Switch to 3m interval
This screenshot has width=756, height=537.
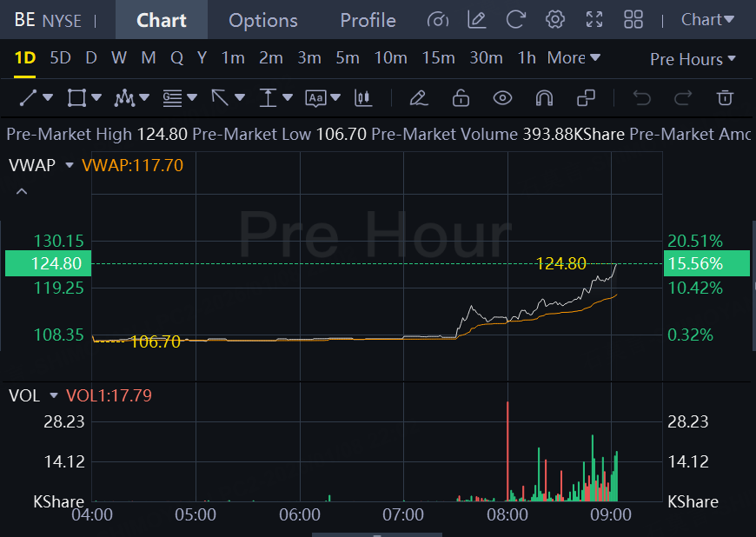point(309,58)
